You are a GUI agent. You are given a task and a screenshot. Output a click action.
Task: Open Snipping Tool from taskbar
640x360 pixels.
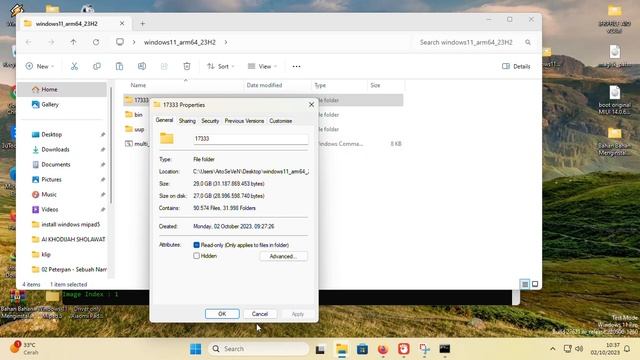tap(424, 349)
